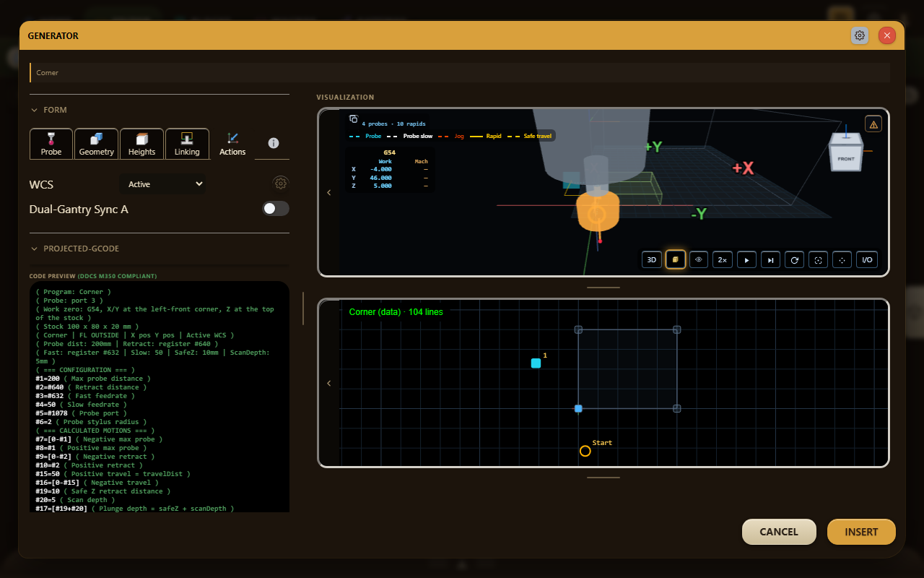Image resolution: width=924 pixels, height=578 pixels.
Task: Click copy icon next to probes count
Action: click(354, 119)
